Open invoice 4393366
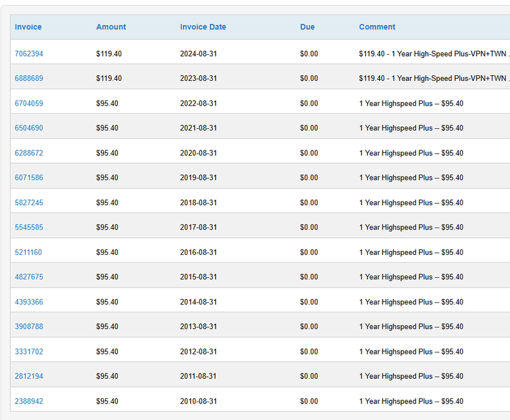The height and width of the screenshot is (420, 510). [29, 302]
